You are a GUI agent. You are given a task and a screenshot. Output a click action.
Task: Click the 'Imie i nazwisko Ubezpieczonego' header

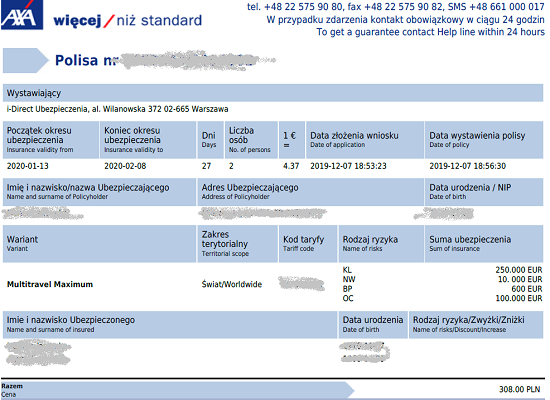click(170, 324)
